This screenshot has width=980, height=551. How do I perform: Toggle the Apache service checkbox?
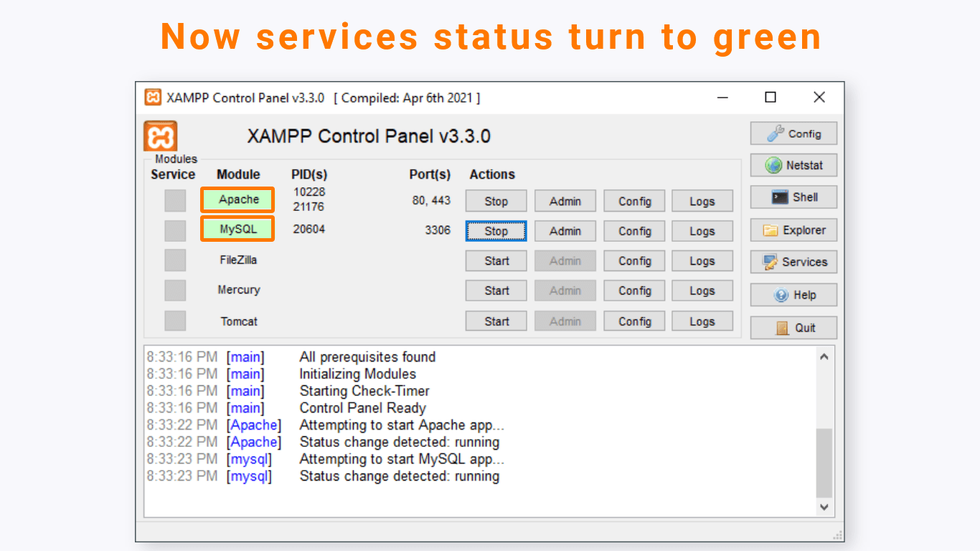click(175, 201)
